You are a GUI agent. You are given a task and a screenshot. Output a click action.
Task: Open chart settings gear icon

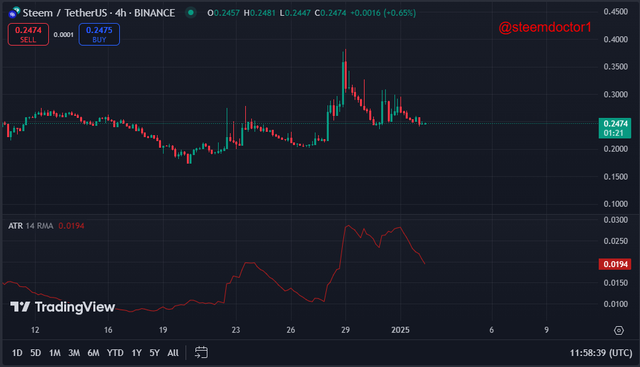click(x=619, y=330)
